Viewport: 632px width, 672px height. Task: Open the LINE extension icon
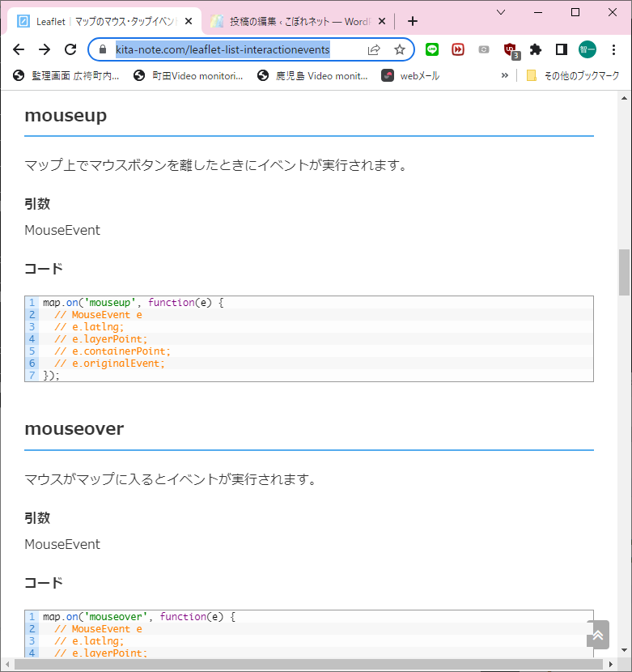tap(432, 49)
